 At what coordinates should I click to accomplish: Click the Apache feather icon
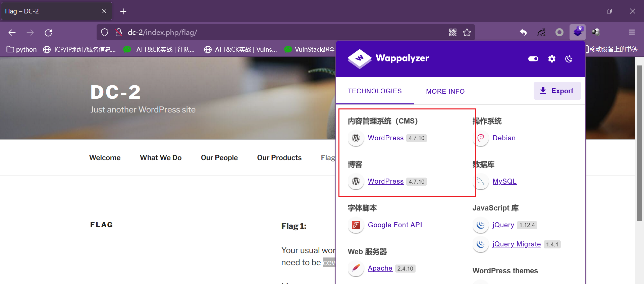[x=356, y=268]
